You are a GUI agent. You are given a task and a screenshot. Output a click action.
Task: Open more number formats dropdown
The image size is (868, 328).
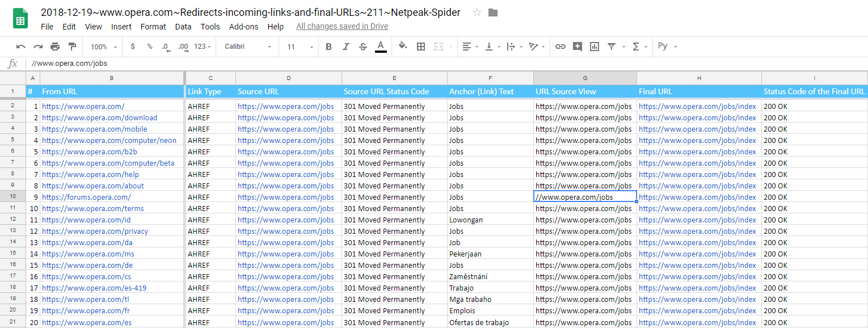pyautogui.click(x=203, y=47)
